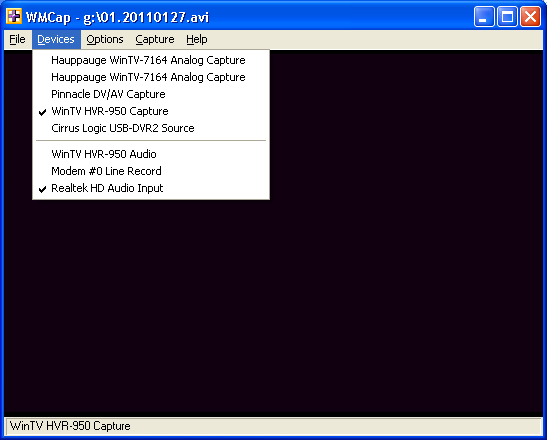The height and width of the screenshot is (440, 547).
Task: Open the Options menu
Action: 105,39
